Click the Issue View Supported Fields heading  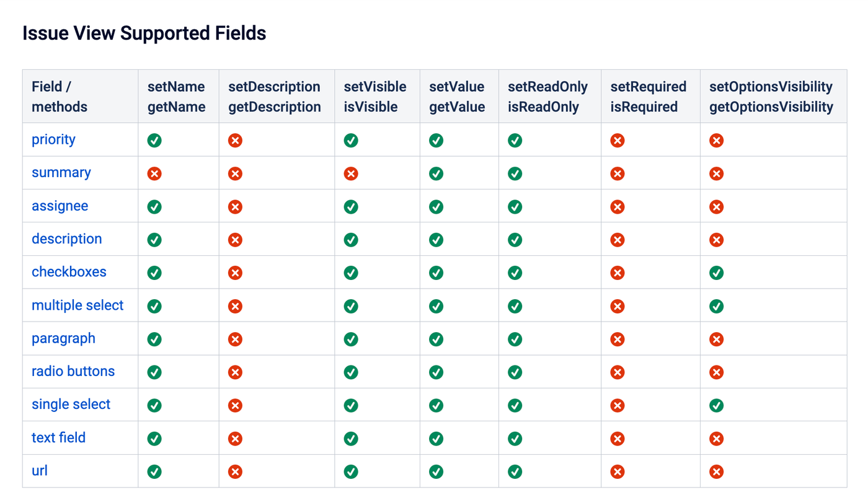click(x=144, y=33)
